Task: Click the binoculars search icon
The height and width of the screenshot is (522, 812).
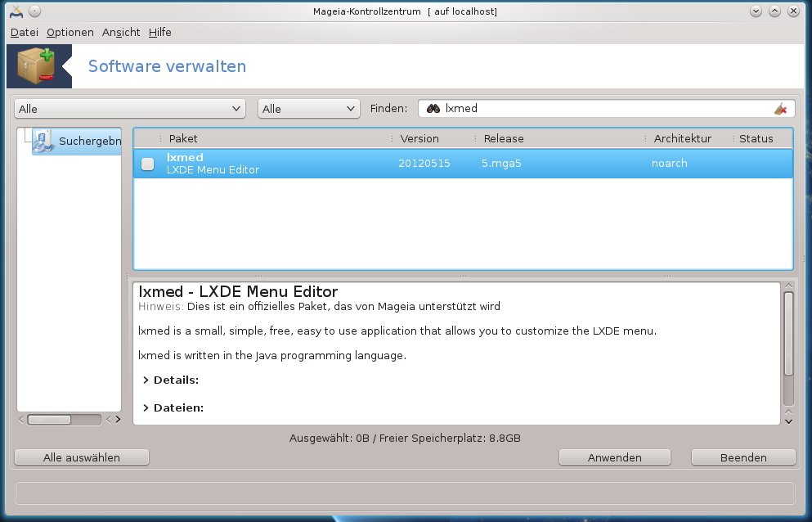Action: click(433, 108)
